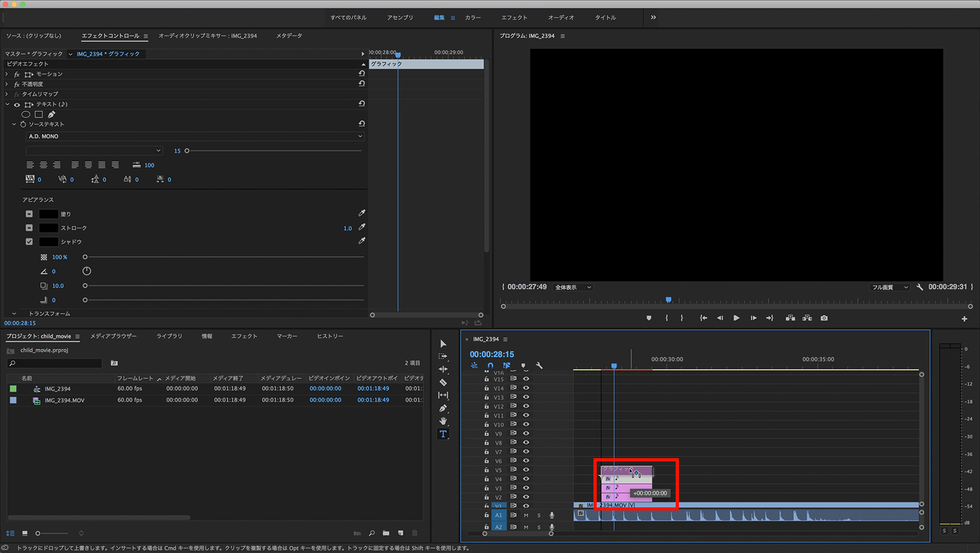Toggle lock on track V8

coord(486,442)
